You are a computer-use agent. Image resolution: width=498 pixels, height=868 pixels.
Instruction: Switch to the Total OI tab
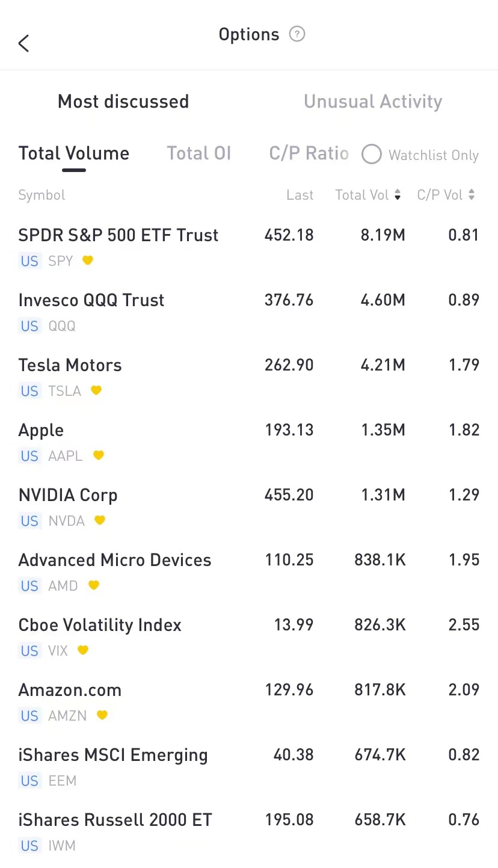point(198,153)
